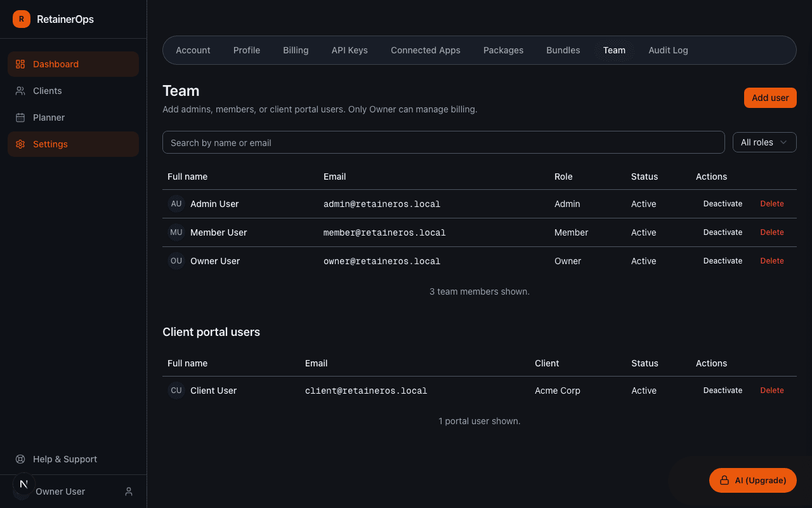Click the Admin User name in the table
Screen dimensions: 812x508
(214, 204)
